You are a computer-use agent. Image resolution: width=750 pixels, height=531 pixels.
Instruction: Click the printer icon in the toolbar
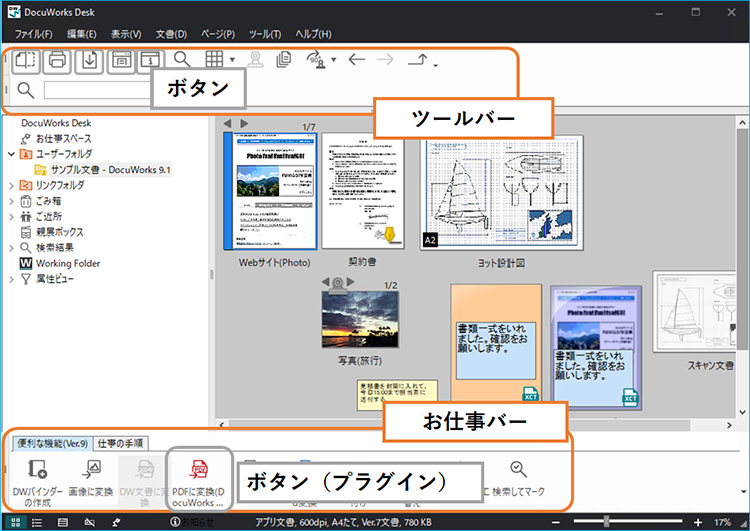(x=57, y=60)
